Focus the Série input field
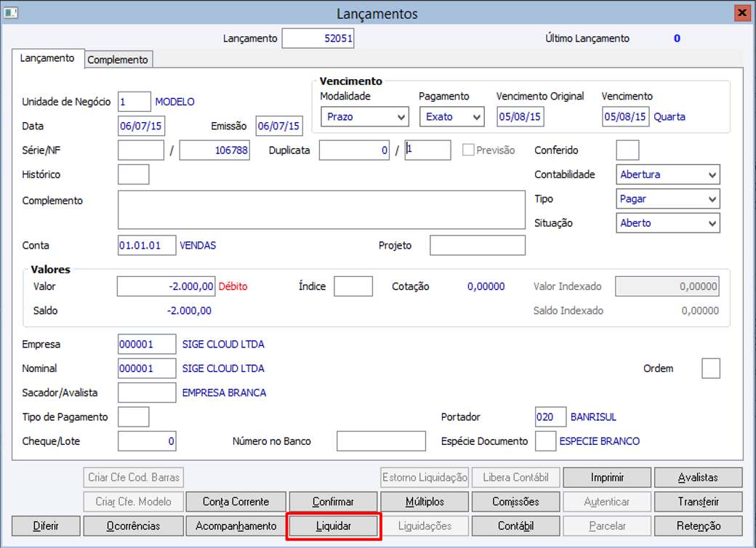Image resolution: width=756 pixels, height=548 pixels. click(141, 150)
